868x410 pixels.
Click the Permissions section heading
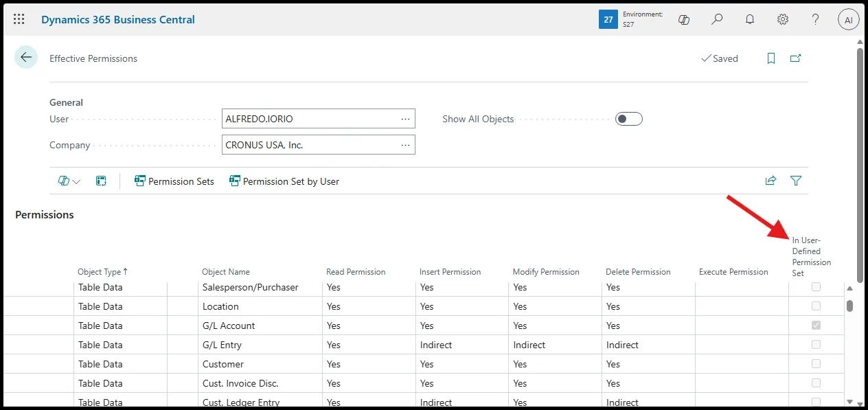45,214
